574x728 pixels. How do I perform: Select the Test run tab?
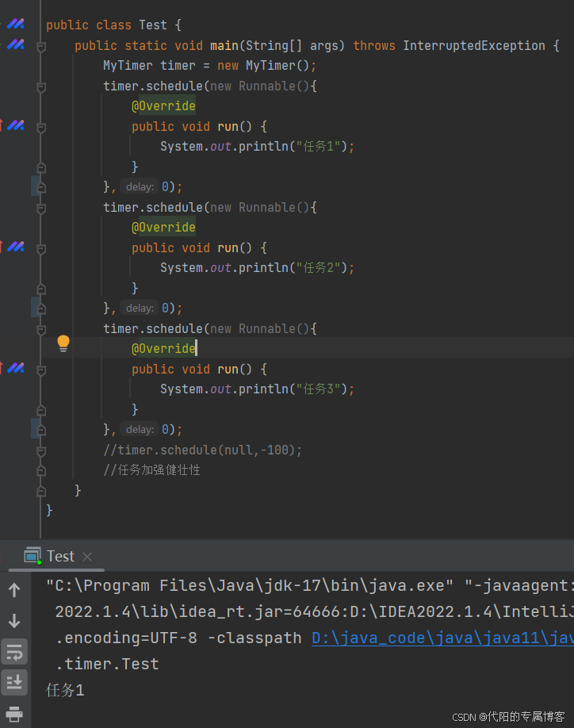tap(56, 556)
